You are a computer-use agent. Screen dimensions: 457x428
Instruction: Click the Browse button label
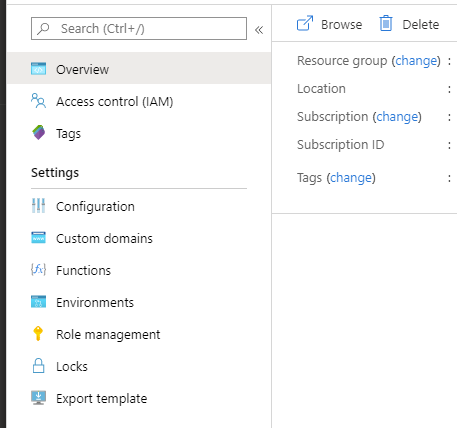pyautogui.click(x=342, y=25)
